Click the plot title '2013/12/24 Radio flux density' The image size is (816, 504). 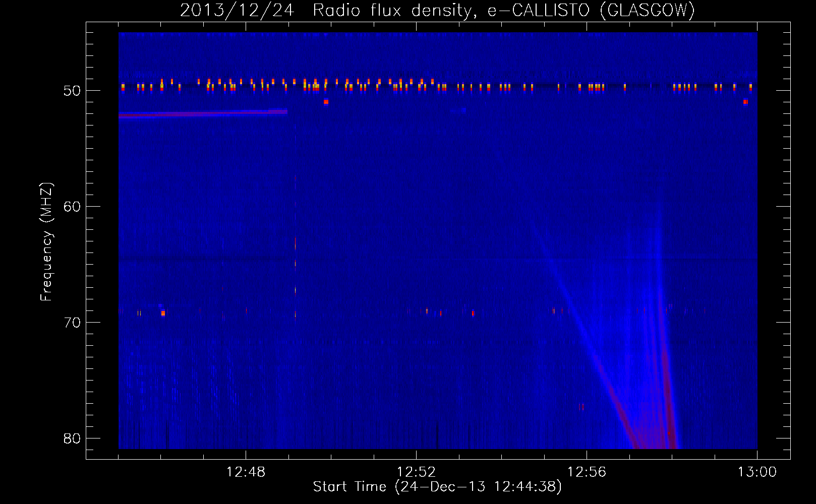437,10
